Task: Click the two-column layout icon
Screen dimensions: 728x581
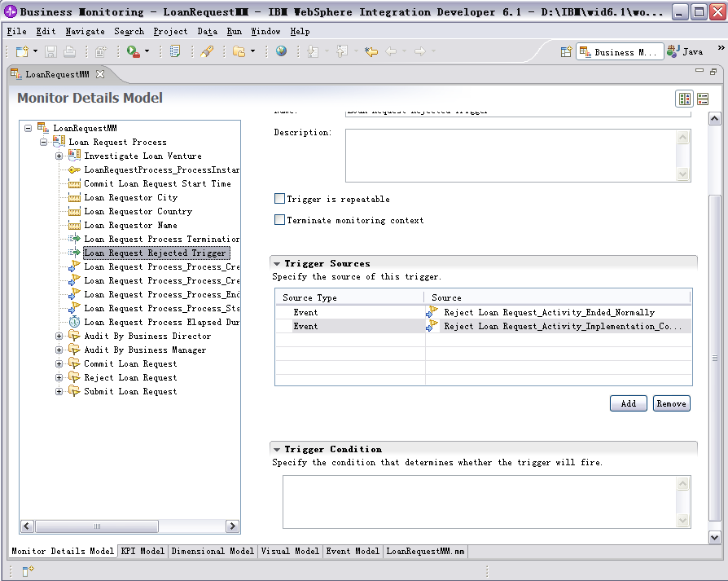Action: [x=685, y=99]
